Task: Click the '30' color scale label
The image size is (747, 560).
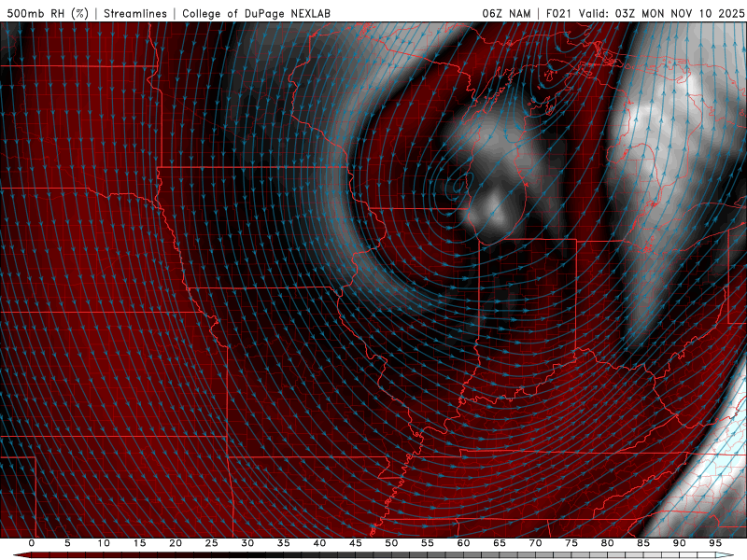Action: coord(247,543)
